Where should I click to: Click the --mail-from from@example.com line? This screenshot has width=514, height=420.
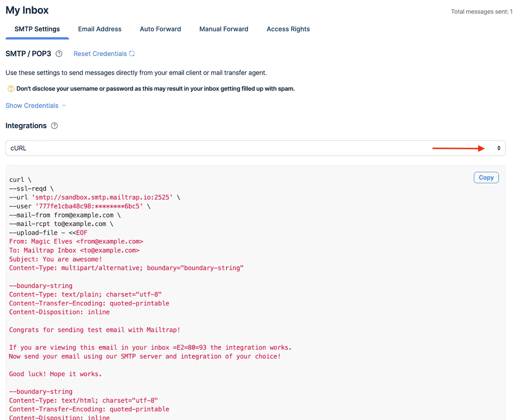point(65,215)
